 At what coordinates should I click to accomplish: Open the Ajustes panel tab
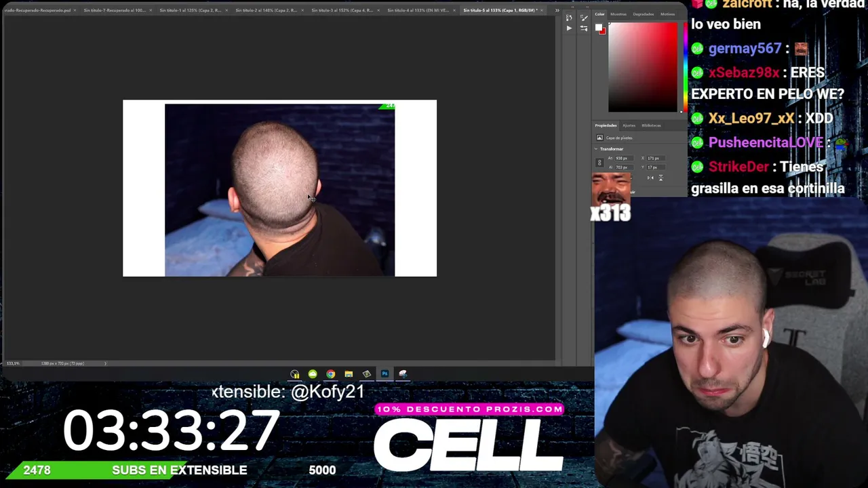coord(629,125)
